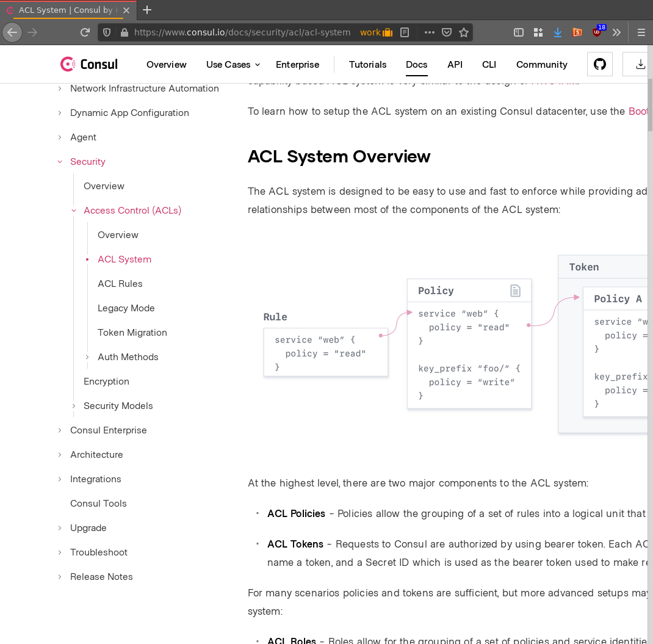Image resolution: width=653 pixels, height=644 pixels.
Task: Open the Security Overview sidebar link
Action: (104, 186)
